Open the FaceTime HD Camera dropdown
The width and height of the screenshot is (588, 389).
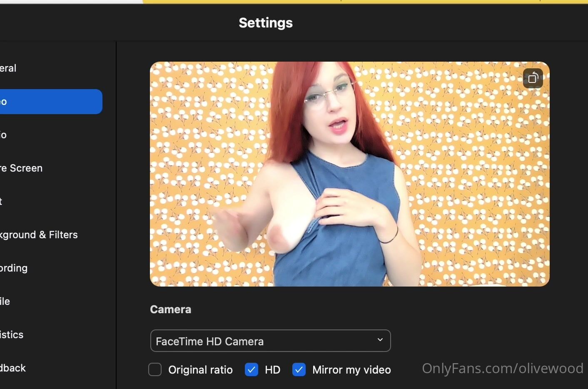pyautogui.click(x=270, y=341)
